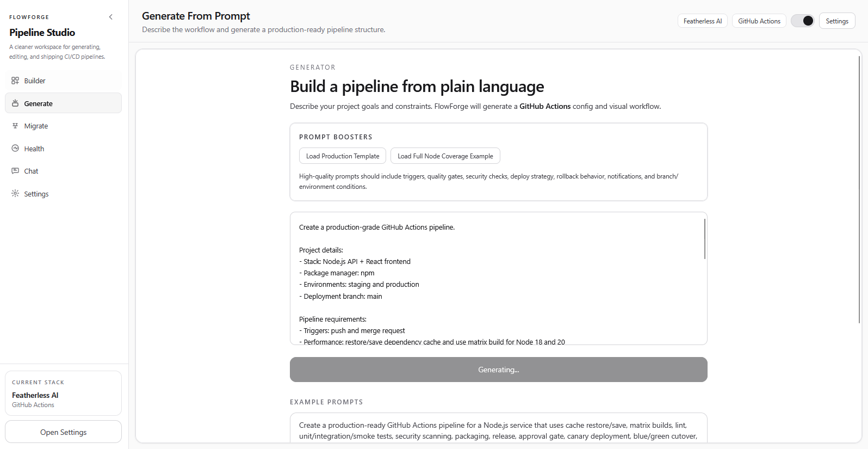Click the Builder icon in sidebar

click(x=15, y=81)
